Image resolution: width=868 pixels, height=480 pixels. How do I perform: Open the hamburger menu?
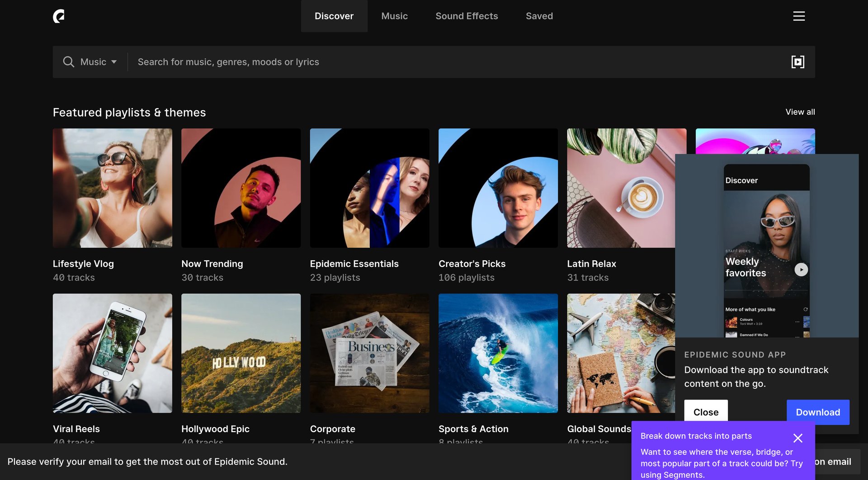point(799,16)
